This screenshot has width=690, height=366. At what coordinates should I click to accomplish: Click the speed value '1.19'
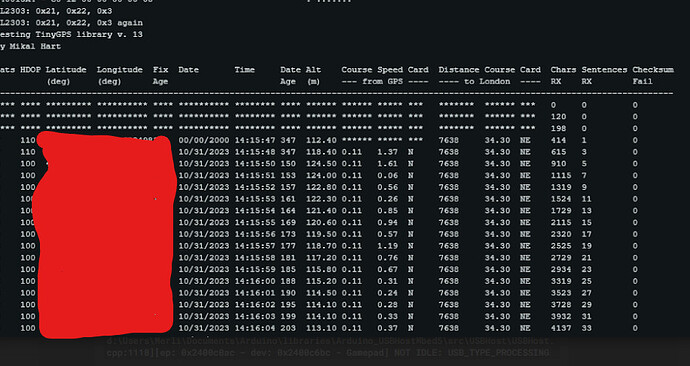(x=387, y=246)
